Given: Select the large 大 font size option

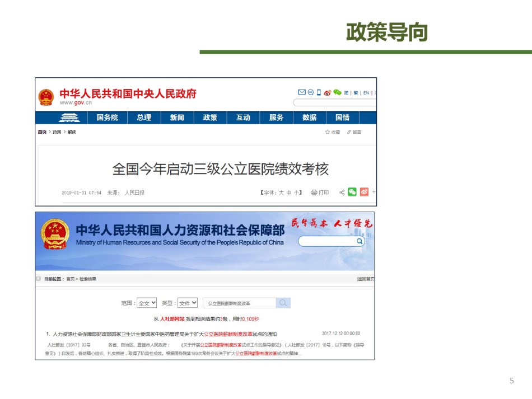Looking at the screenshot, I should tap(282, 193).
